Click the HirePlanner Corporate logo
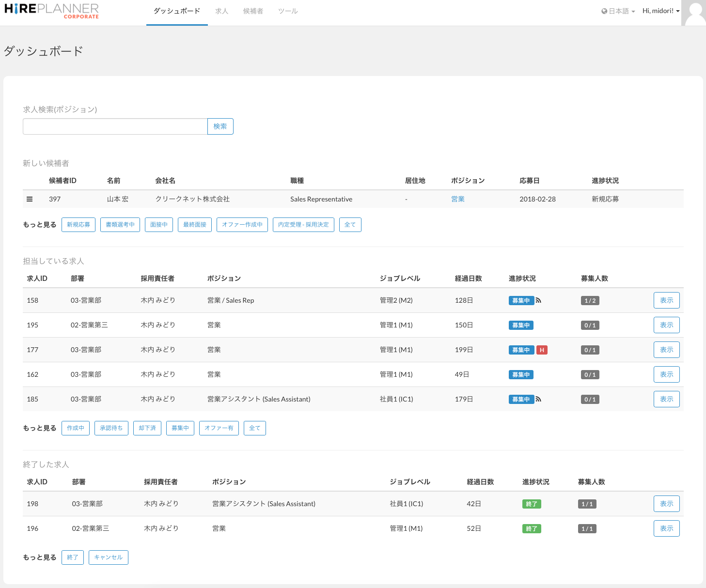Viewport: 706px width, 588px height. (51, 11)
